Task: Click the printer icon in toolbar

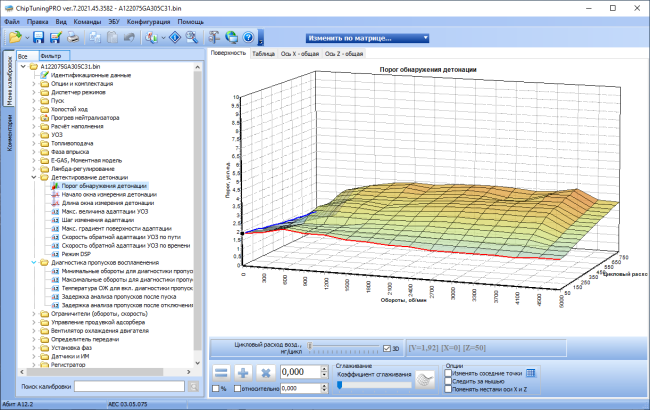Action: pyautogui.click(x=73, y=37)
